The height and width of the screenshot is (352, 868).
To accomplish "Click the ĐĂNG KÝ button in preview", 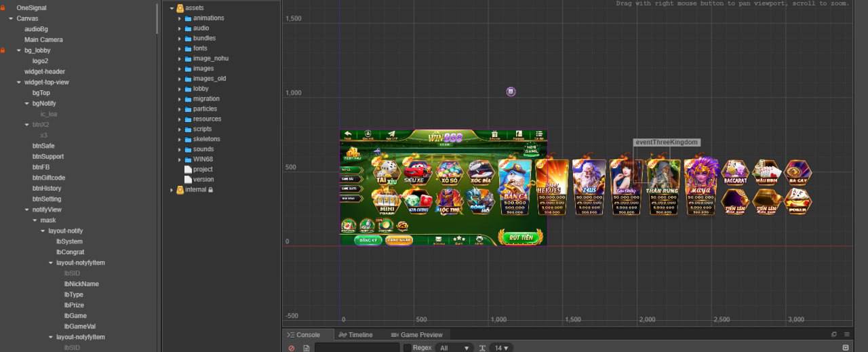I will click(x=368, y=239).
